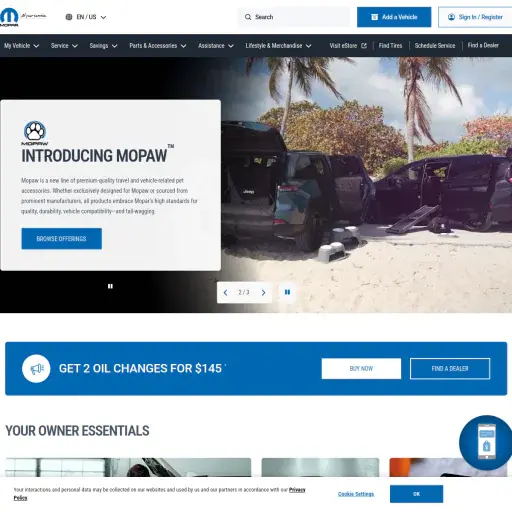This screenshot has width=512, height=512.
Task: Pause the carousel autoplay
Action: point(287,292)
